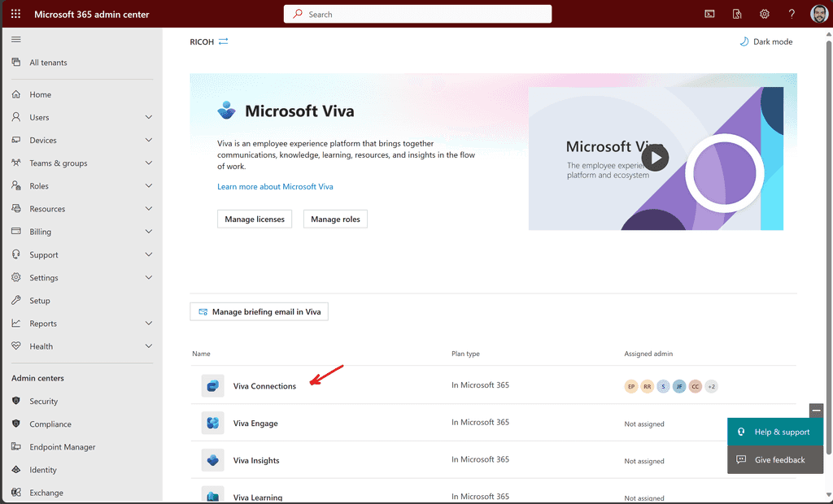Click the Home house icon
Screen dimensions: 833x504
[16, 94]
